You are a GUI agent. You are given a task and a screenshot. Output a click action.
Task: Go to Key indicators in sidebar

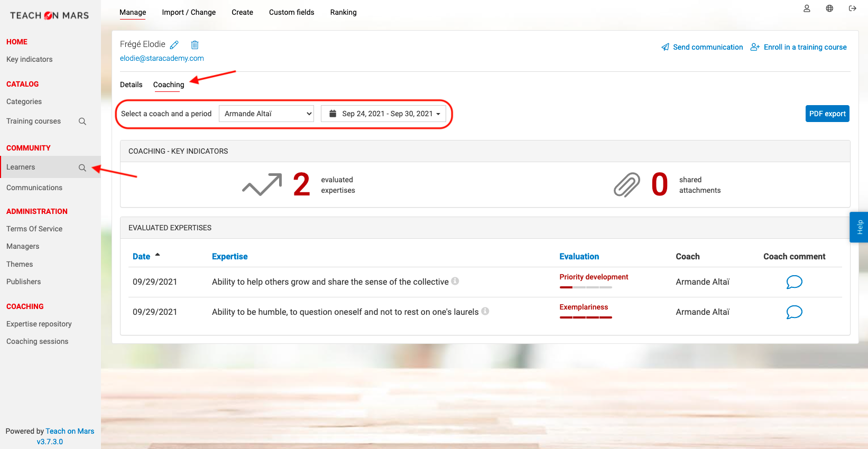30,59
